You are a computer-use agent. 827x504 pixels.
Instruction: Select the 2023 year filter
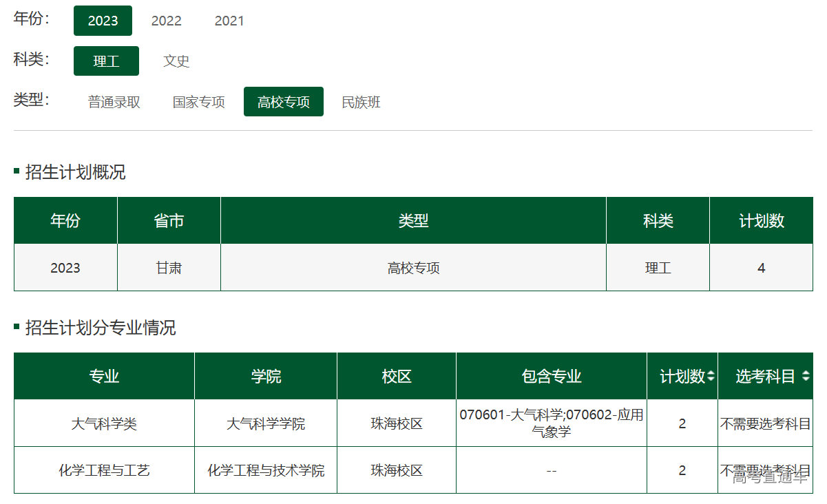click(103, 21)
